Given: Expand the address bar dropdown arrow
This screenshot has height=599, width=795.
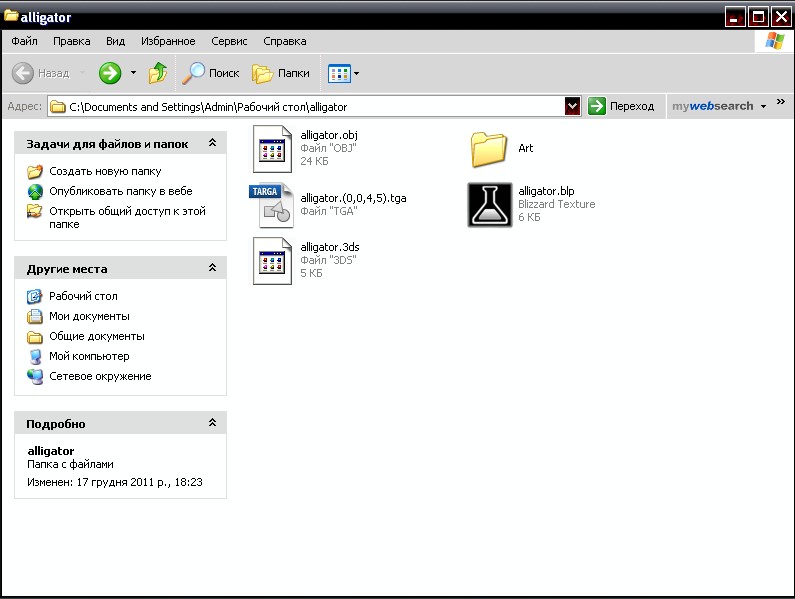Looking at the screenshot, I should tap(572, 107).
